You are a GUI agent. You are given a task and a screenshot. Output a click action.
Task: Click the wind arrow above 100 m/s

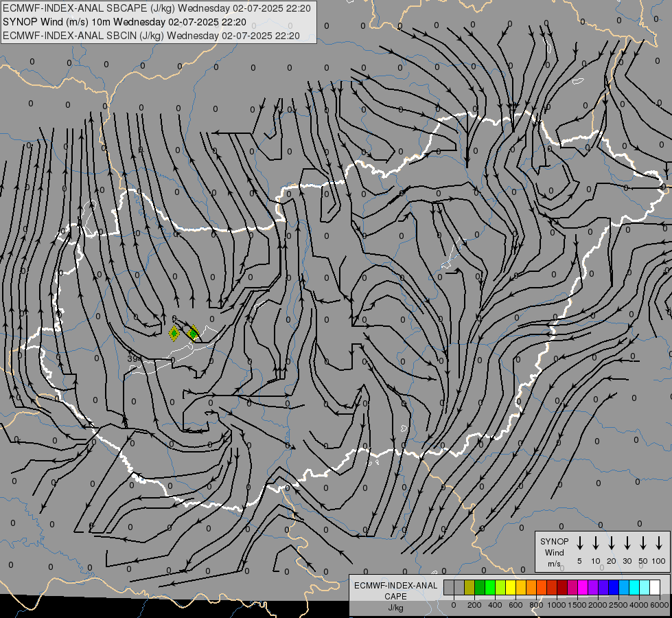659,543
